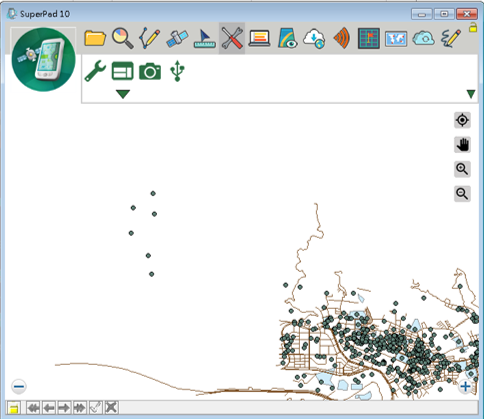The image size is (484, 419).
Task: Open the green camera tool
Action: coord(150,71)
